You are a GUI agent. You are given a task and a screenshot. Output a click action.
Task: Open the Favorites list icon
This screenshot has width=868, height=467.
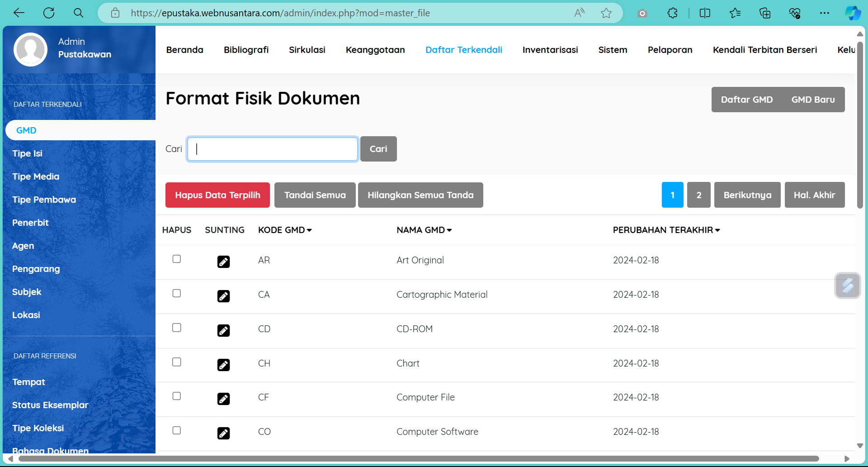[x=735, y=13]
